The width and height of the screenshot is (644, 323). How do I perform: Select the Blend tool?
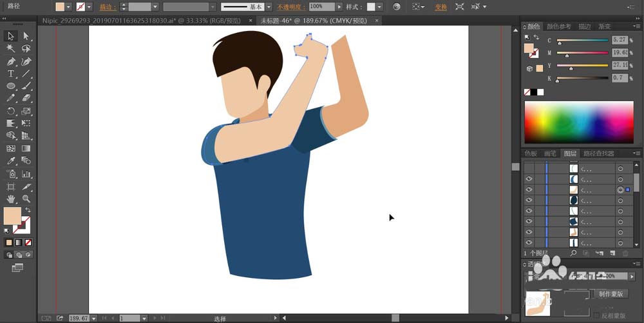(x=26, y=161)
